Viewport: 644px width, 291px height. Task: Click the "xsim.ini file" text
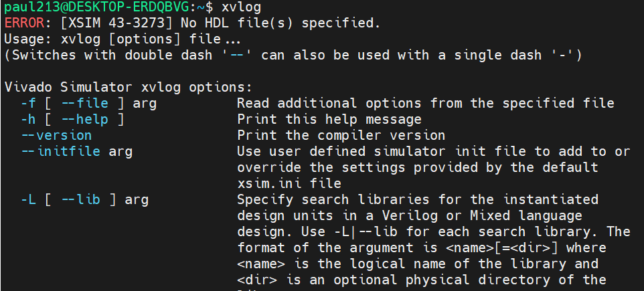tap(289, 184)
